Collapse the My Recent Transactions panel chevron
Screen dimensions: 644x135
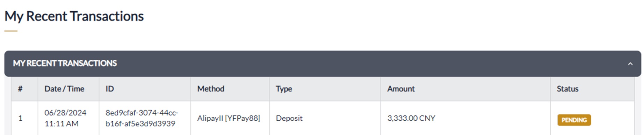click(630, 64)
